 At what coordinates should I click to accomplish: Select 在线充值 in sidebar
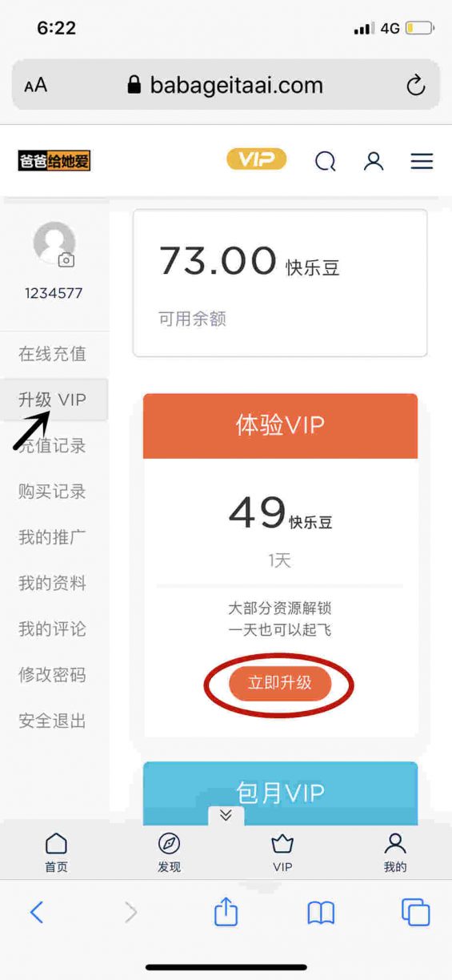[x=53, y=354]
